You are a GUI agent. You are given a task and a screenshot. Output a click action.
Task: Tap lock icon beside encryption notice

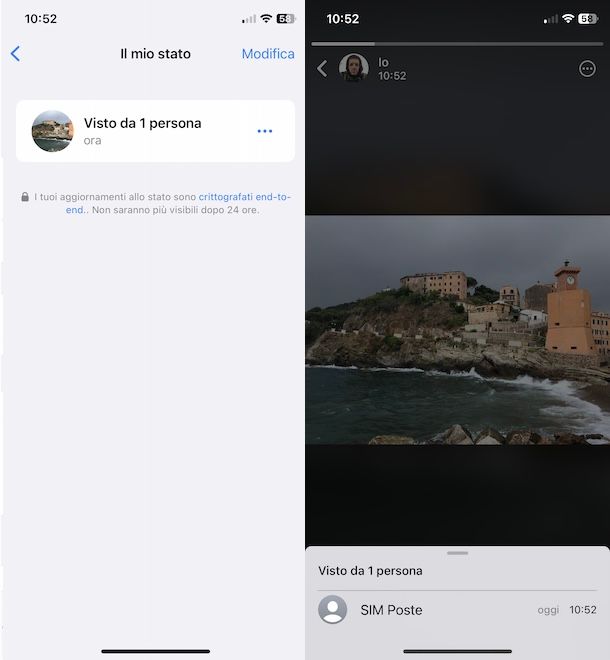click(x=25, y=197)
